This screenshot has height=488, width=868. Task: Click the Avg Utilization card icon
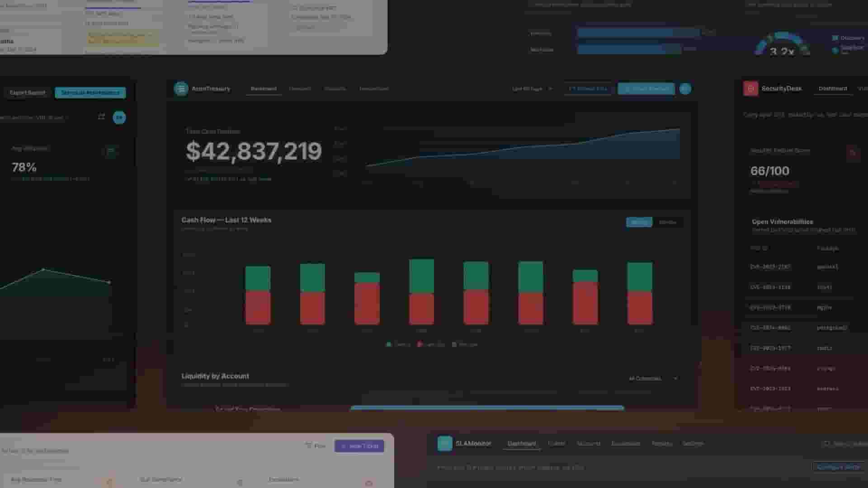(110, 151)
